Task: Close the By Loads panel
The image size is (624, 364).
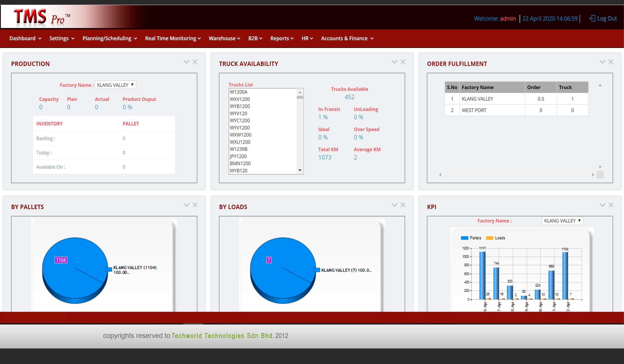Action: coord(403,205)
